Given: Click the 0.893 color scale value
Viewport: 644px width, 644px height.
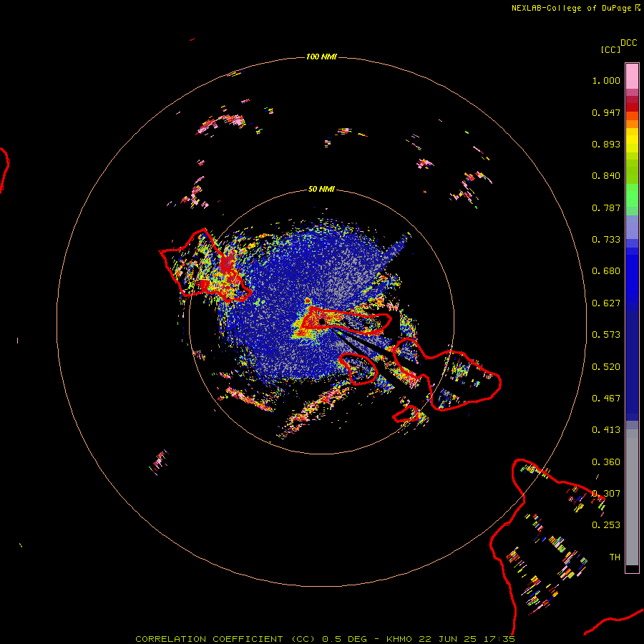Looking at the screenshot, I should pyautogui.click(x=606, y=144).
